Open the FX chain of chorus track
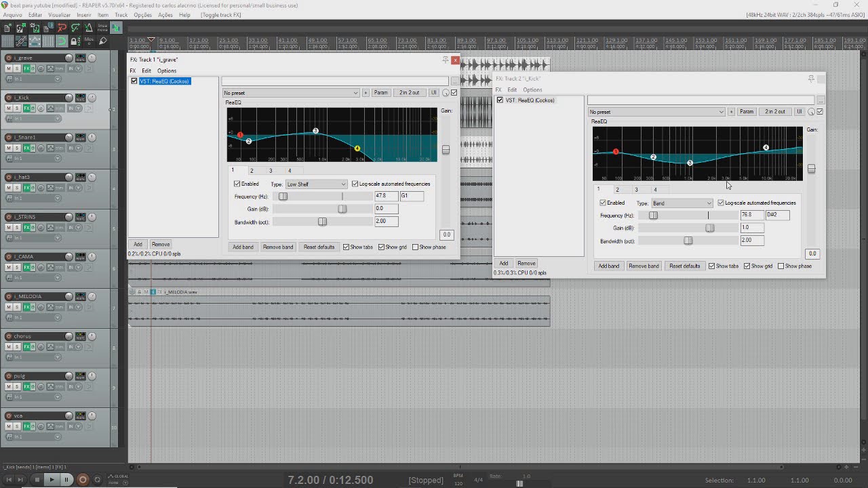868x488 pixels. click(x=26, y=347)
